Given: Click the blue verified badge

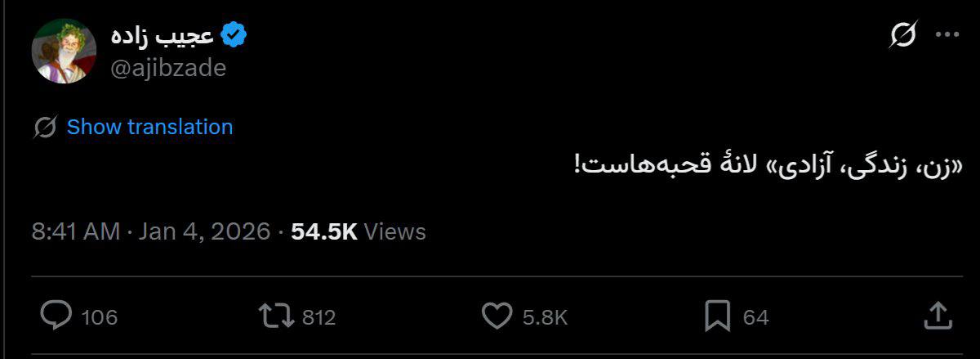Looking at the screenshot, I should [x=234, y=35].
